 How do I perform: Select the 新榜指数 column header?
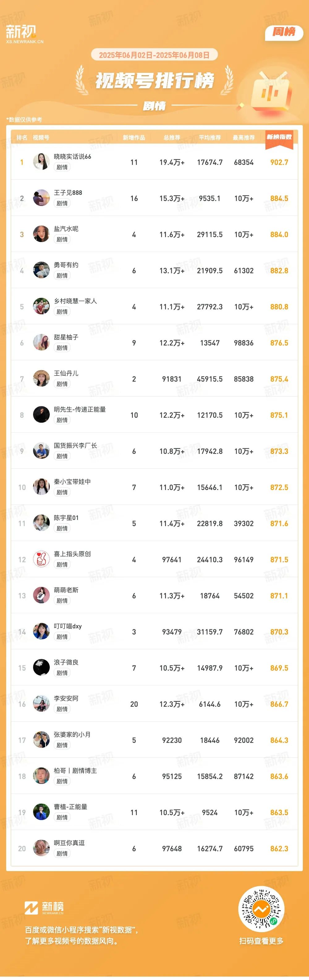pyautogui.click(x=279, y=137)
